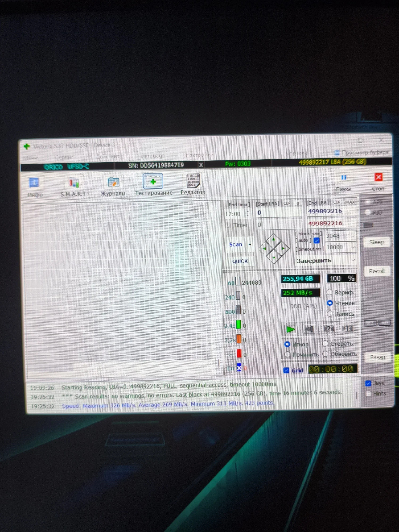The height and width of the screenshot is (532, 399).
Task: Click the QUICK scan button
Action: 240,261
